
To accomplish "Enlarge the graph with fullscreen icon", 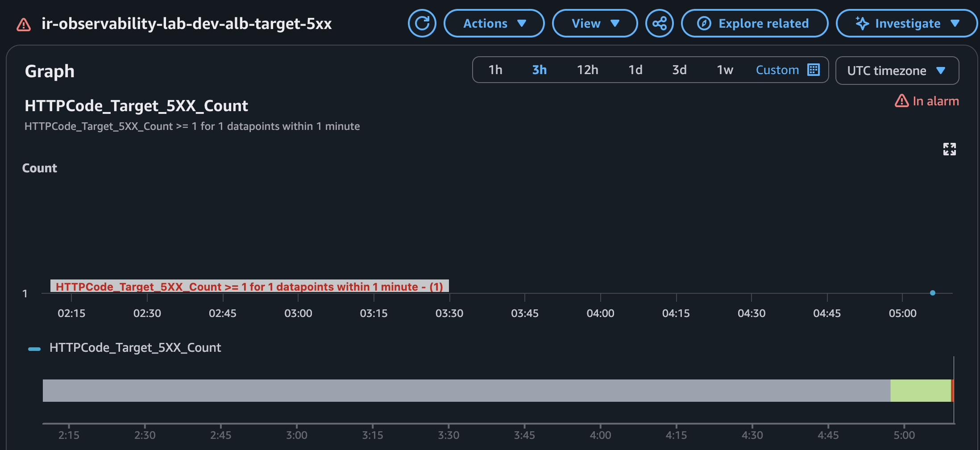I will (949, 149).
